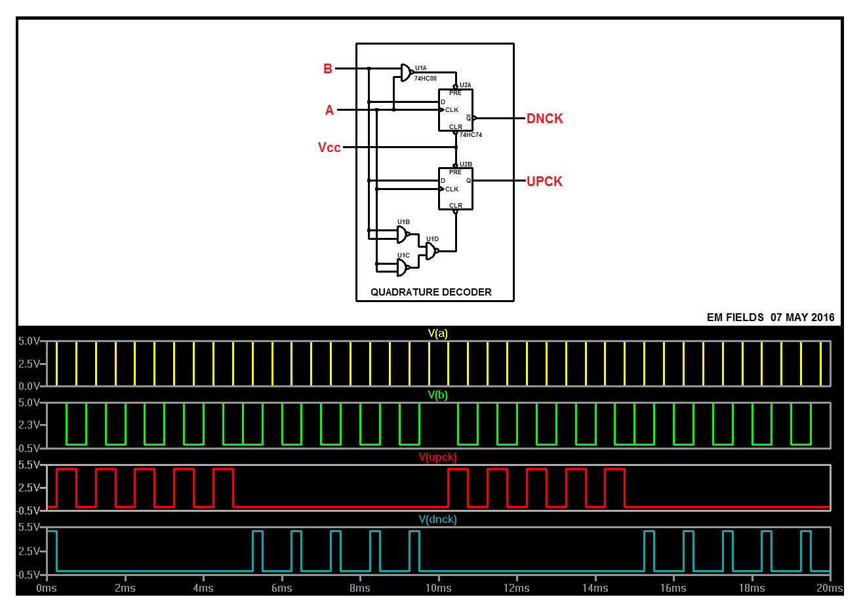Click the U2B reference designator text
This screenshot has width=863, height=616.
(x=466, y=164)
